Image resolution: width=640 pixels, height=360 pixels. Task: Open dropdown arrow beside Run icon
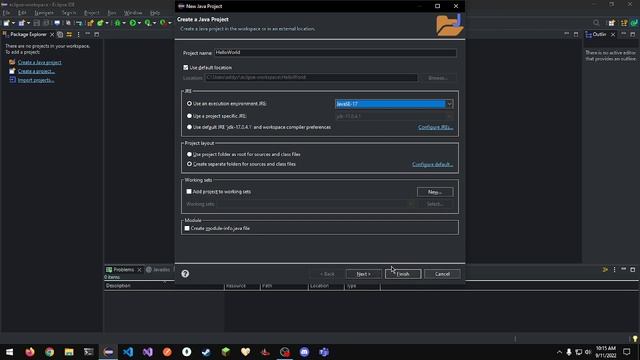click(139, 23)
